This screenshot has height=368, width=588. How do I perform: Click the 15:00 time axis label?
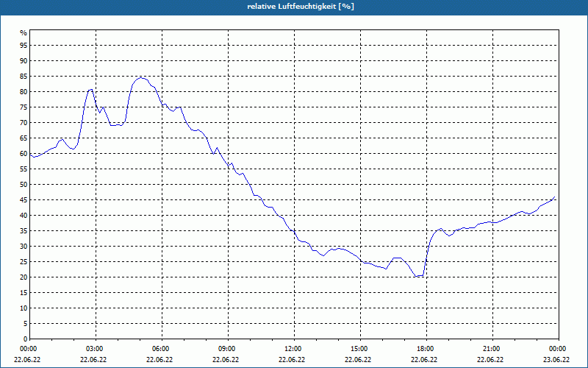pyautogui.click(x=360, y=349)
